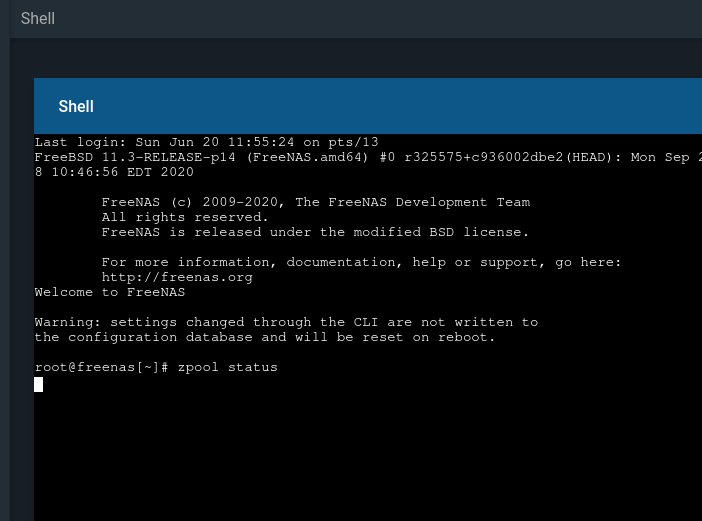The height and width of the screenshot is (521, 702).
Task: Click the Shell heading in blue banner
Action: 76,107
